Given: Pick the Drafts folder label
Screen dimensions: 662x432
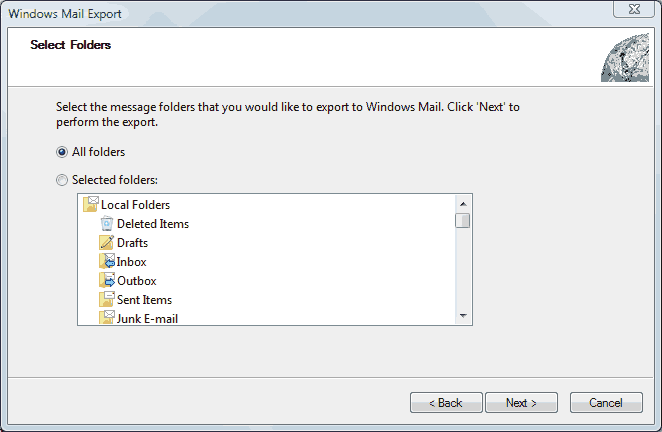Looking at the screenshot, I should [132, 243].
